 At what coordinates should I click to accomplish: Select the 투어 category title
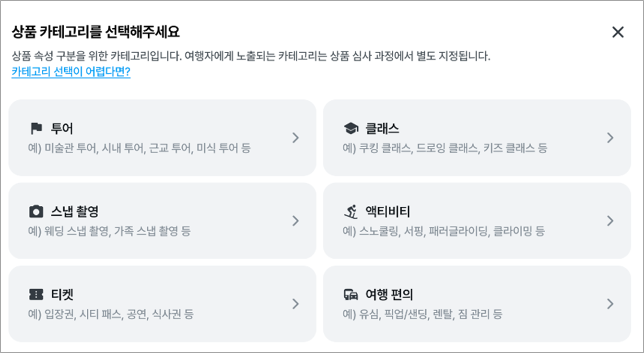pos(62,129)
